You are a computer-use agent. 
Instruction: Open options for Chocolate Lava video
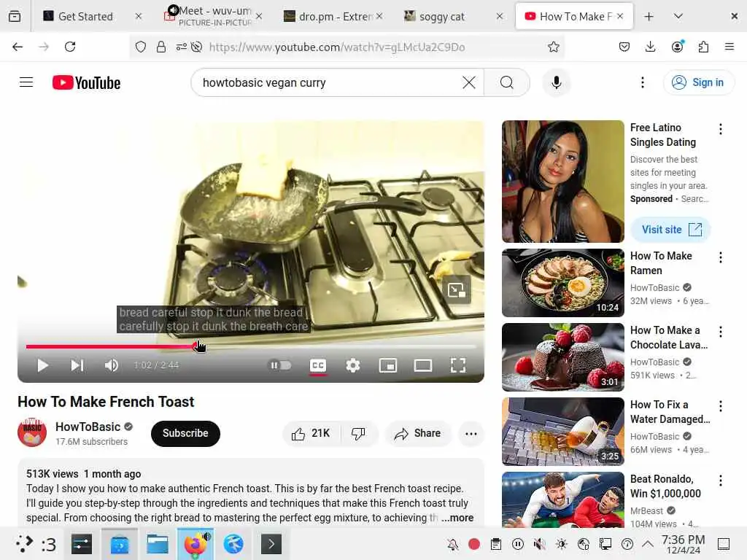point(720,332)
